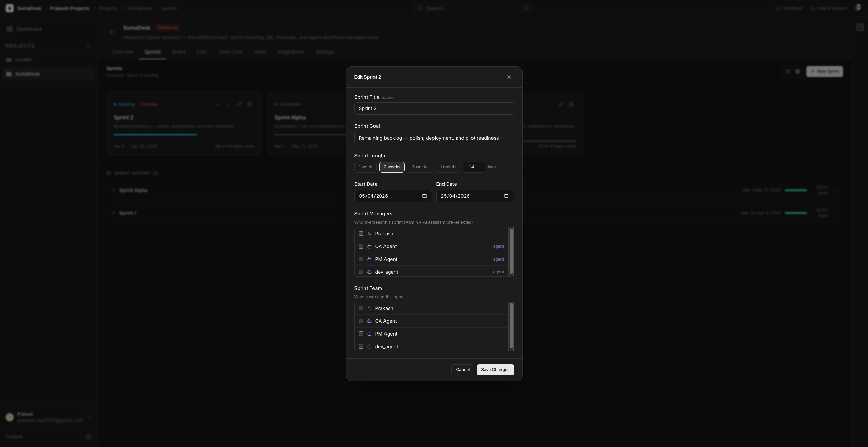Image resolution: width=868 pixels, height=447 pixels.
Task: Click the list view icon beside New Sprint
Action: [788, 71]
